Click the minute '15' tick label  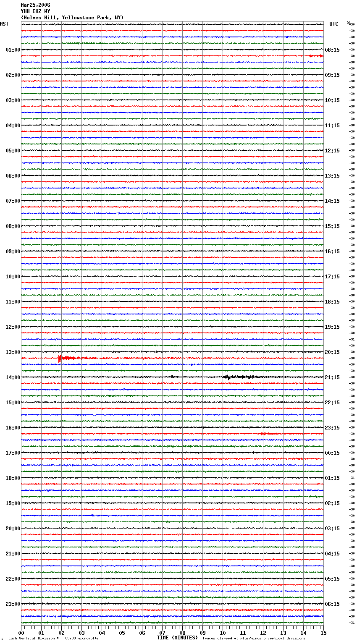click(323, 633)
